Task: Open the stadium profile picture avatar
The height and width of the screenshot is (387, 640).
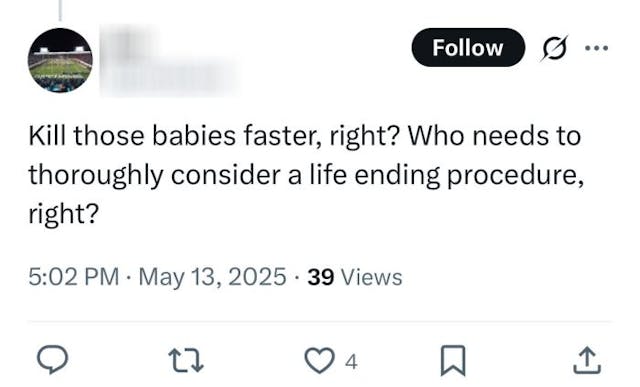Action: click(x=60, y=60)
